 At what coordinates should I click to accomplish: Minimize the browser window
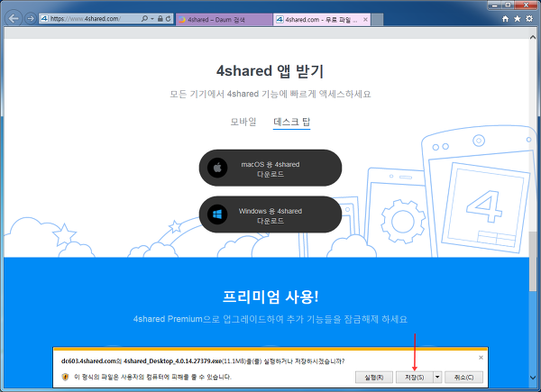[x=495, y=5]
